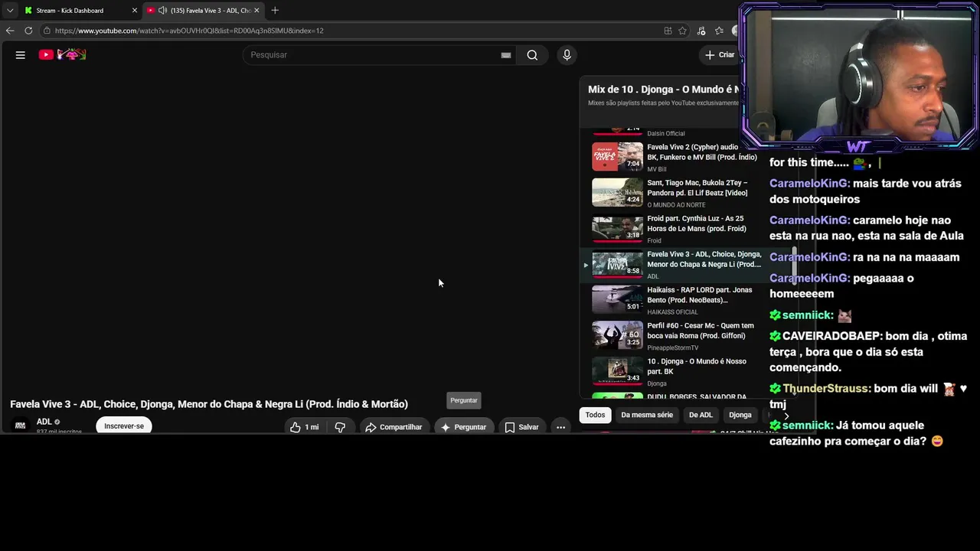Click the 'Mix de 10 . Djonga' playlist header

pyautogui.click(x=663, y=90)
